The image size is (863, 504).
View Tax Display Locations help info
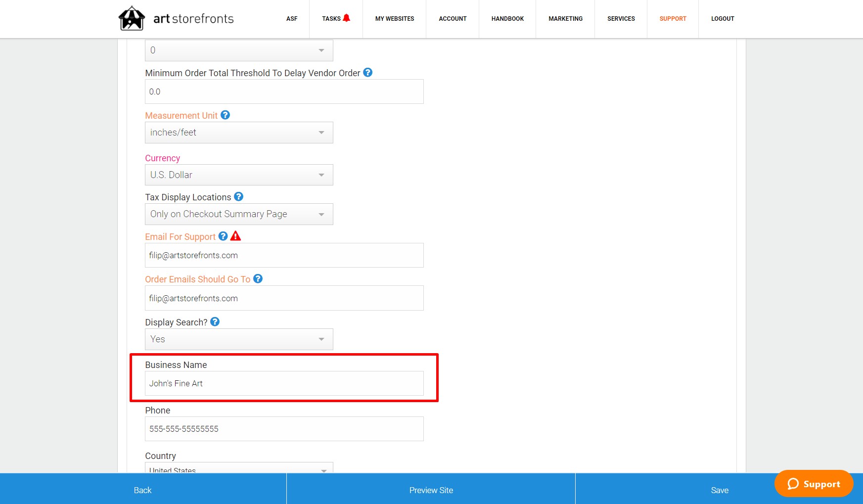238,196
